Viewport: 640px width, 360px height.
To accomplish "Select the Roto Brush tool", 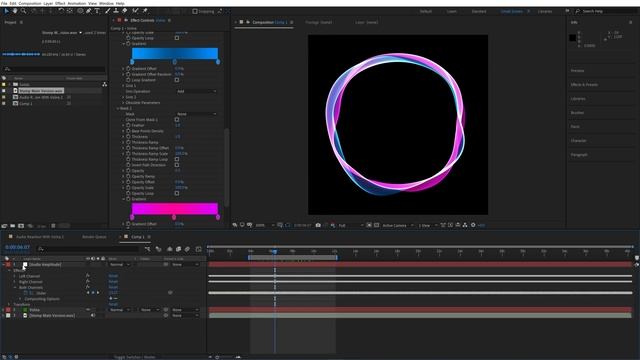I will tap(135, 11).
